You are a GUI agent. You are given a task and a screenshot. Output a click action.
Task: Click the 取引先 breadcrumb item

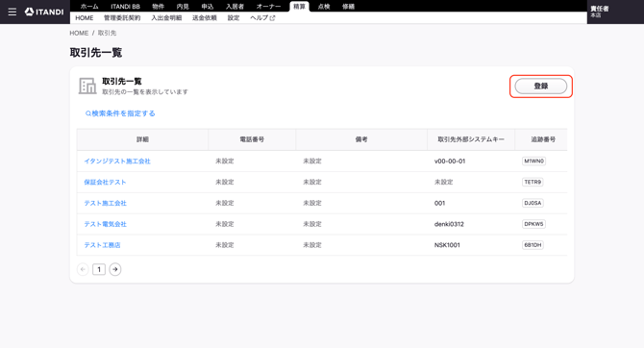click(x=107, y=33)
